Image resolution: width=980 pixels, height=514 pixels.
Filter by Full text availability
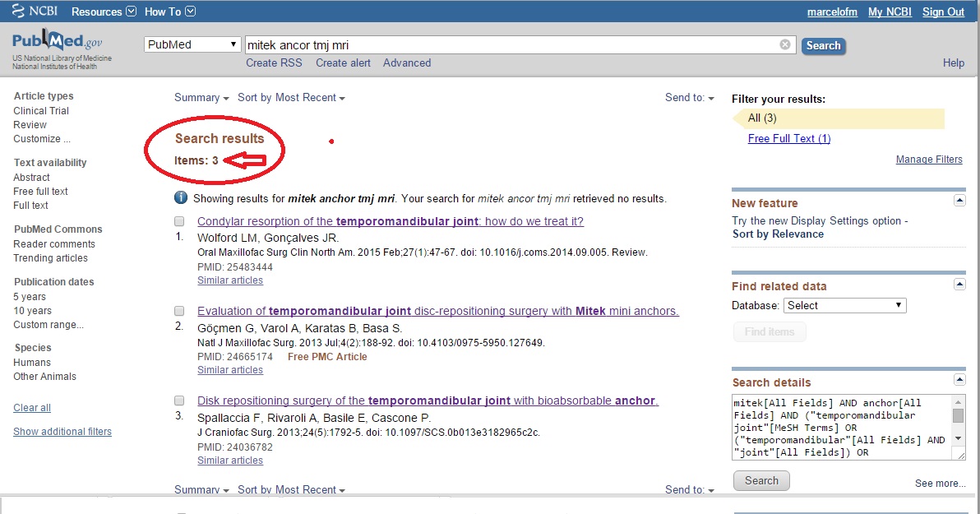(x=30, y=205)
